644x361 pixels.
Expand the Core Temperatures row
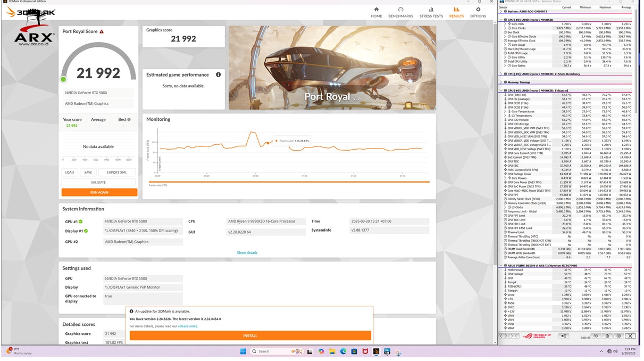505,111
